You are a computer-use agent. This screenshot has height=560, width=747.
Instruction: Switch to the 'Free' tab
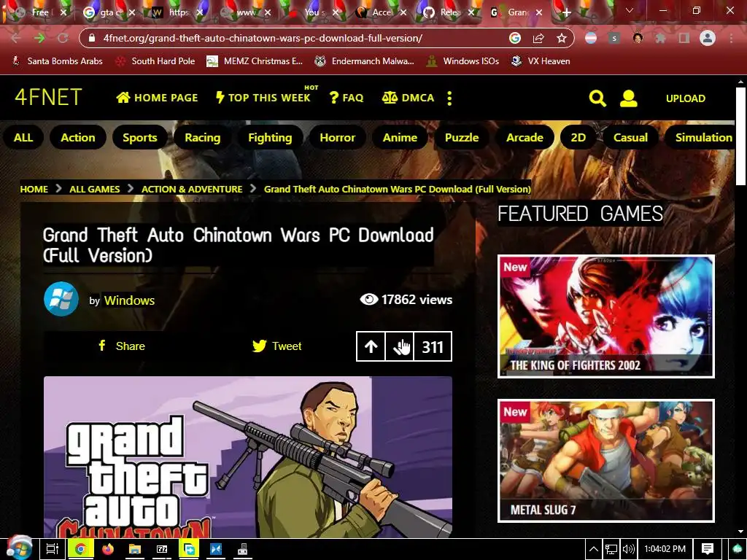tap(39, 13)
